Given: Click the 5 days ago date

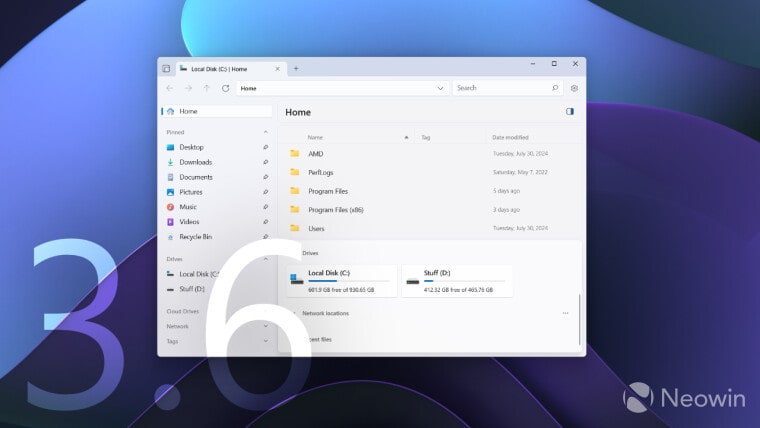Looking at the screenshot, I should tap(507, 191).
